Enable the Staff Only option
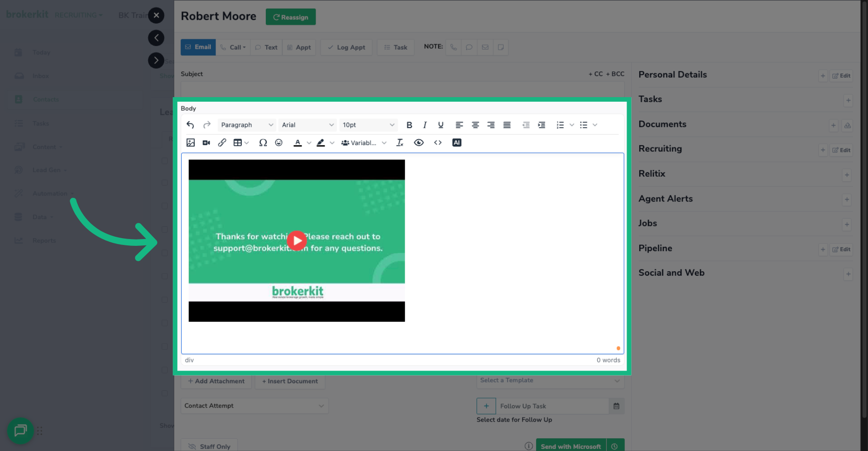The height and width of the screenshot is (451, 868). point(209,446)
